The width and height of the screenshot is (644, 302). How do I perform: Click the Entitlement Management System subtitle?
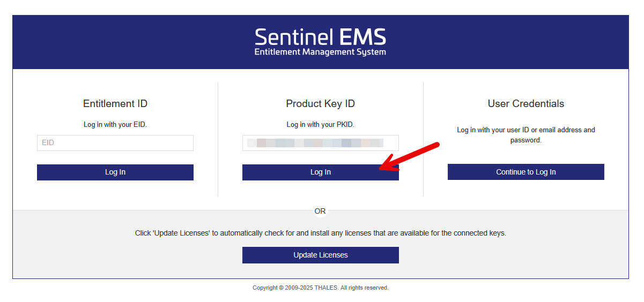pyautogui.click(x=320, y=52)
